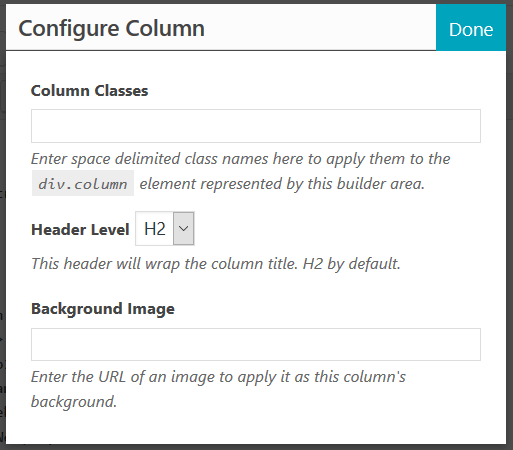This screenshot has height=450, width=513.
Task: Click the Configure Column dialog title
Action: click(x=111, y=28)
